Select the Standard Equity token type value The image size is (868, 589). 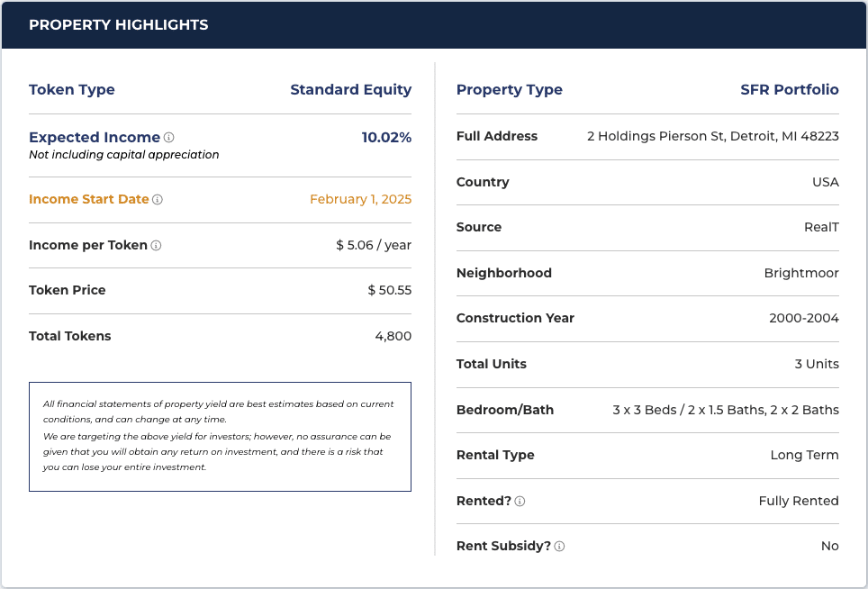click(350, 90)
